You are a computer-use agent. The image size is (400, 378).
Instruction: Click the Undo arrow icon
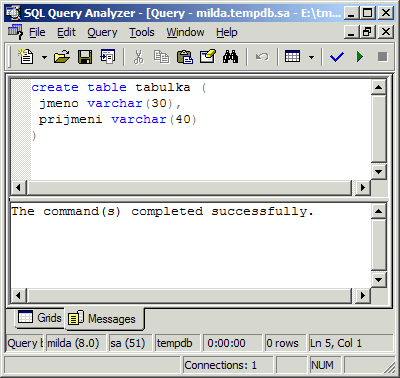[262, 57]
